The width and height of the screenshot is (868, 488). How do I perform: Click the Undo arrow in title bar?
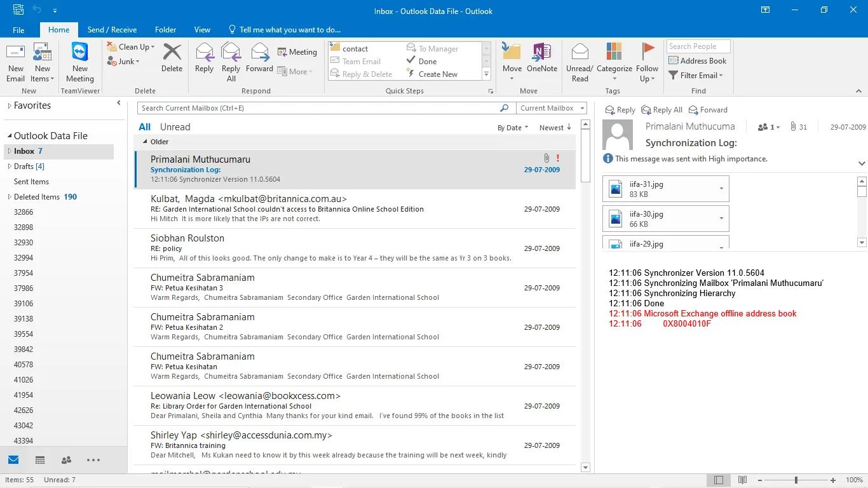37,10
